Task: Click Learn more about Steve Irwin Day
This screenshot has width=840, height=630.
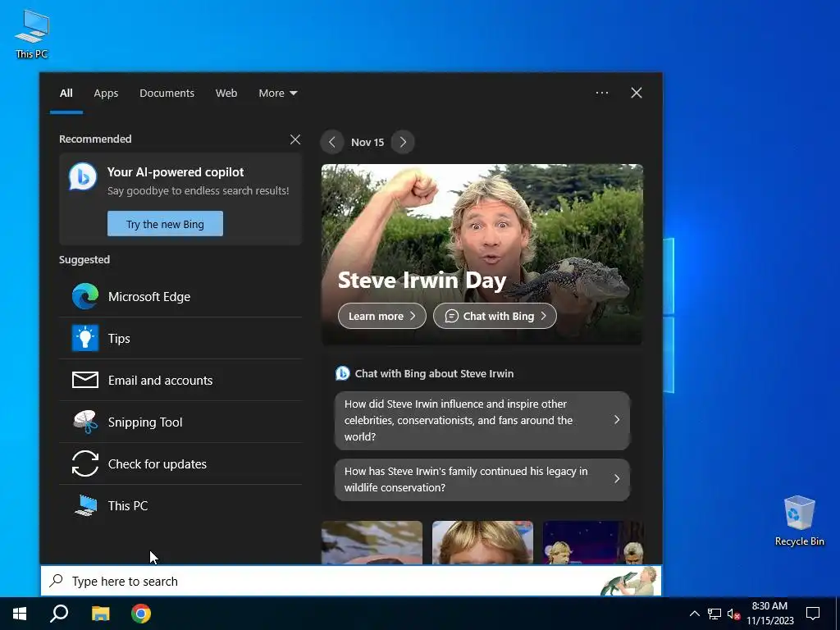Action: (x=382, y=316)
